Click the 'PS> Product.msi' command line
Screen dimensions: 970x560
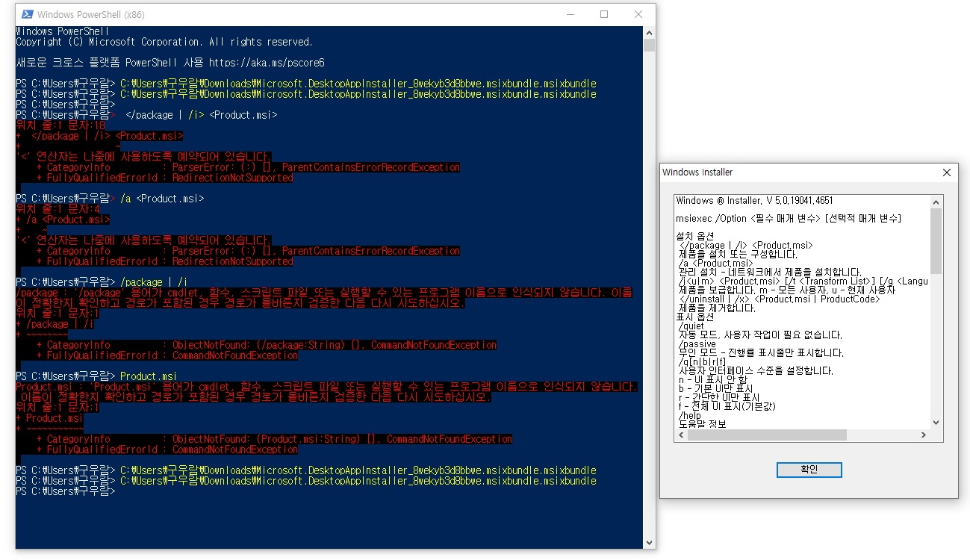(x=96, y=376)
